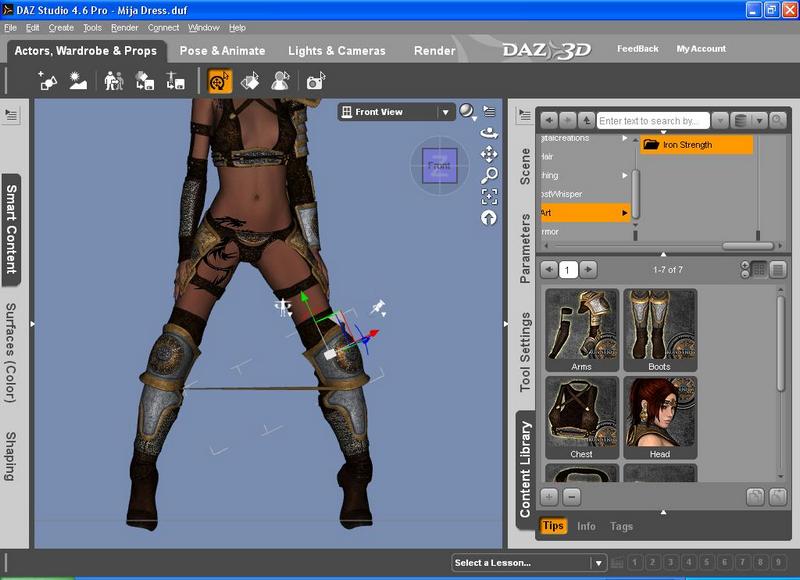
Task: Click the go up one level icon
Action: [x=586, y=120]
